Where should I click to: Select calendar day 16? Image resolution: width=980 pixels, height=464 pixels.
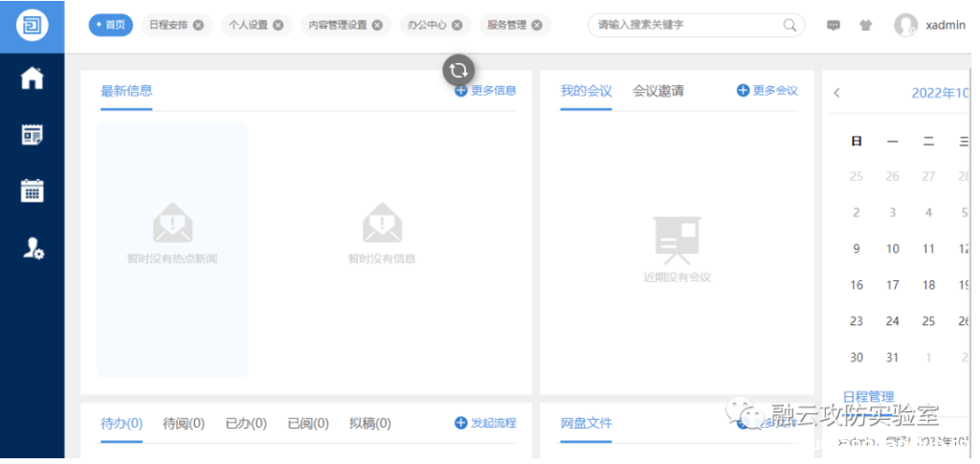click(x=857, y=285)
